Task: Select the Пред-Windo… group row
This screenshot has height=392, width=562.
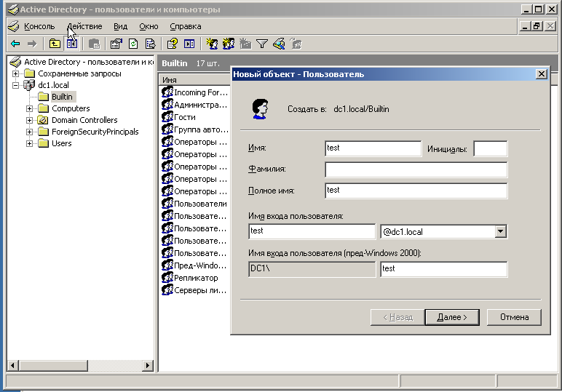Action: tap(194, 265)
